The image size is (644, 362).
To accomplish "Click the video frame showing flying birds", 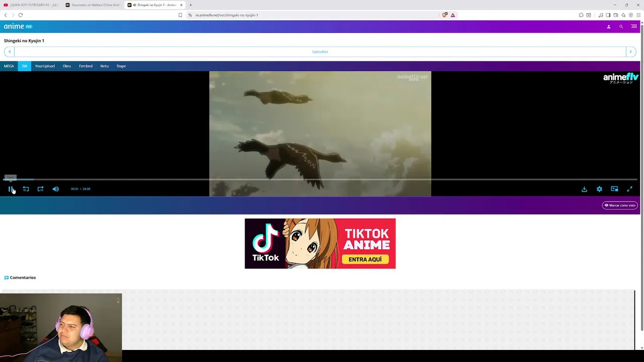I will point(320,134).
